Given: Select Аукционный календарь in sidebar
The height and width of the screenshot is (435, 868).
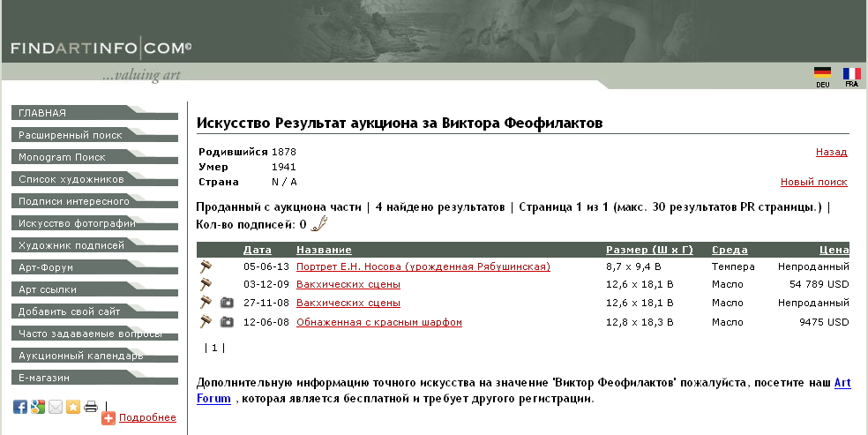Looking at the screenshot, I should click(80, 356).
